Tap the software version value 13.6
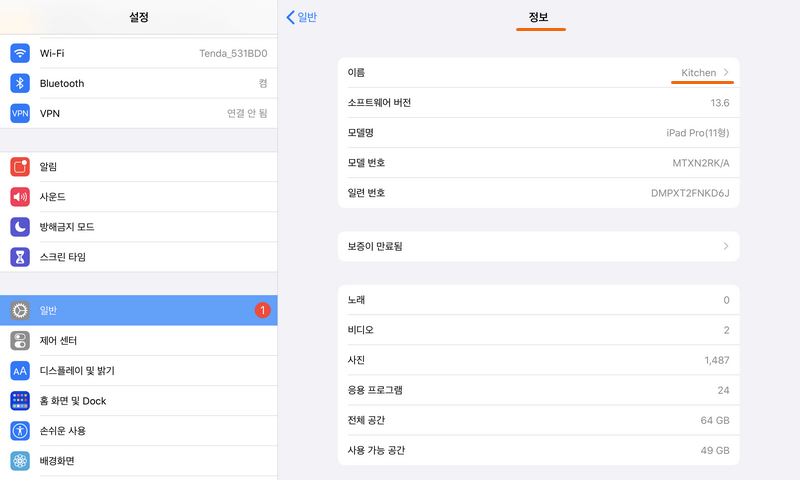Image resolution: width=800 pixels, height=480 pixels. point(720,103)
